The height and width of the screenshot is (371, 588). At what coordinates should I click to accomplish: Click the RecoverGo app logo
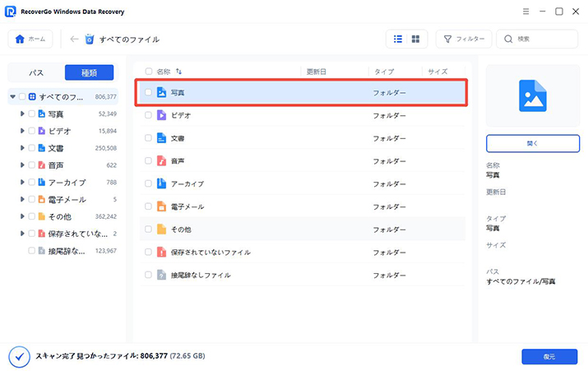point(10,12)
